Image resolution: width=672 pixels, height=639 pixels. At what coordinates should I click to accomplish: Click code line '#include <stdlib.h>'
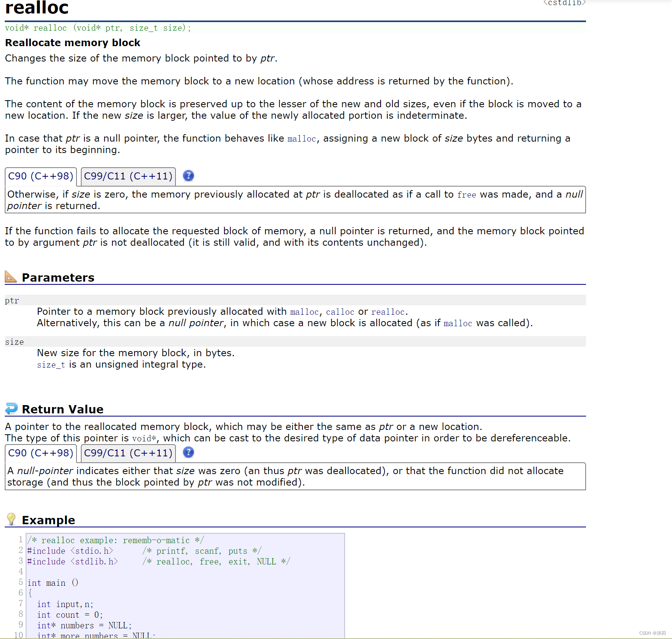73,562
